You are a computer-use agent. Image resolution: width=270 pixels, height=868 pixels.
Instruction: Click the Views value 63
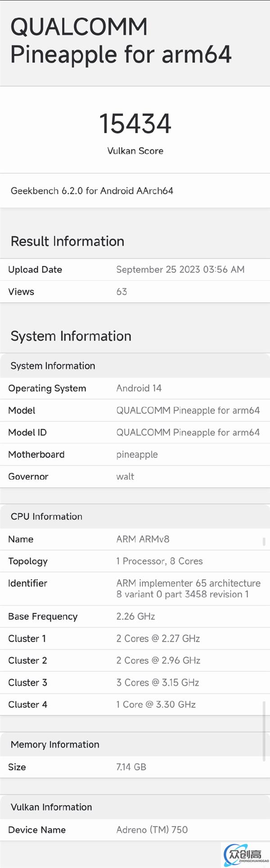click(121, 292)
